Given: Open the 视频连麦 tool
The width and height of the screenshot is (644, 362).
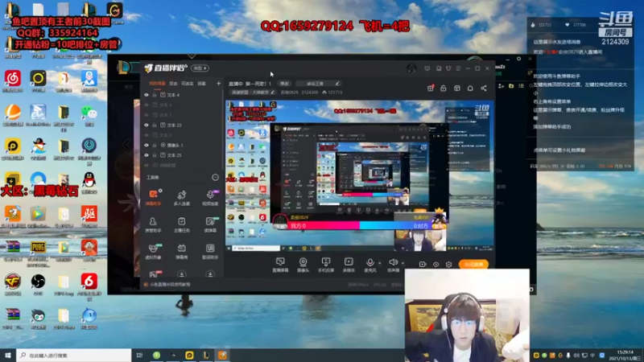Looking at the screenshot, I should [x=210, y=198].
